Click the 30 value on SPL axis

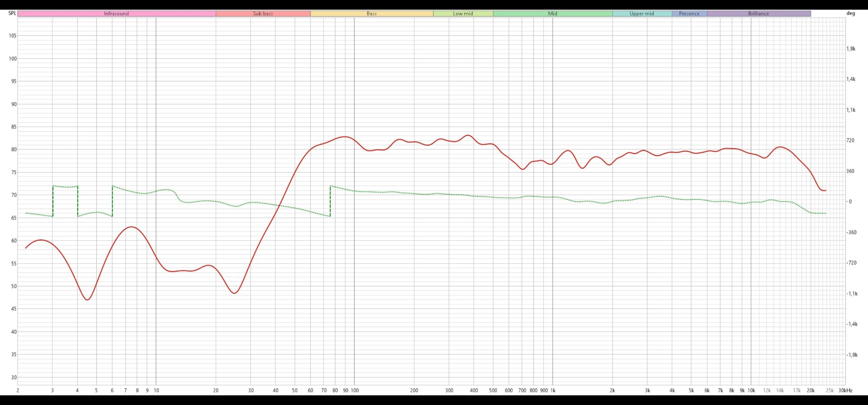pos(14,377)
